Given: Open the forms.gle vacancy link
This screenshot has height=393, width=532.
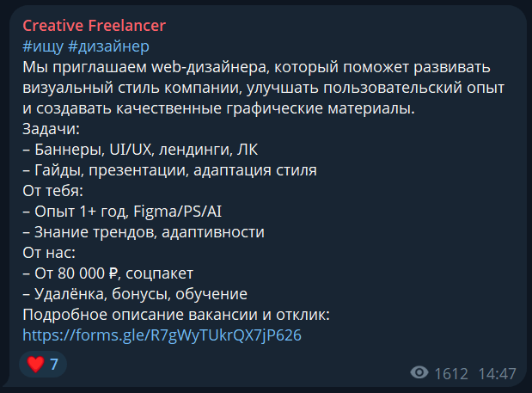Looking at the screenshot, I should 162,335.
